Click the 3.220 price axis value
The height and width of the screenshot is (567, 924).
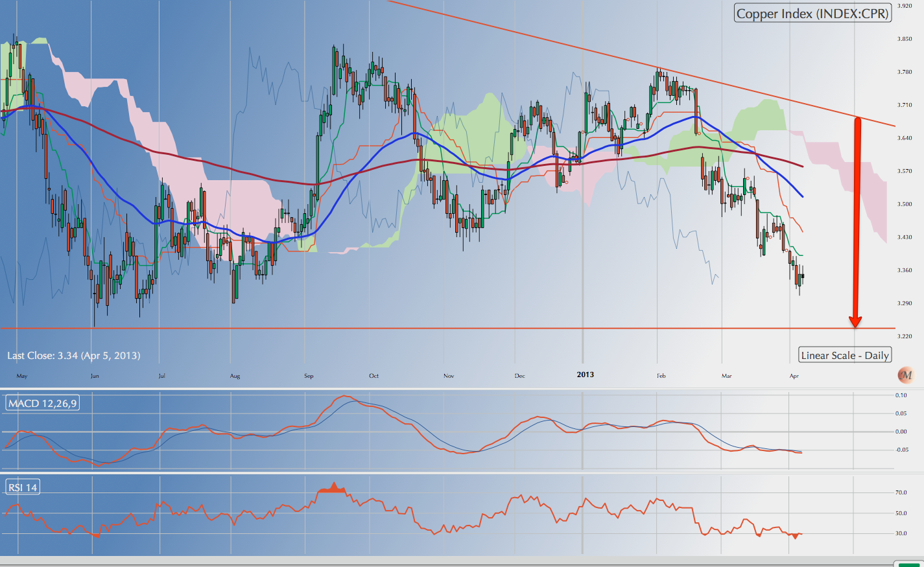tap(905, 336)
